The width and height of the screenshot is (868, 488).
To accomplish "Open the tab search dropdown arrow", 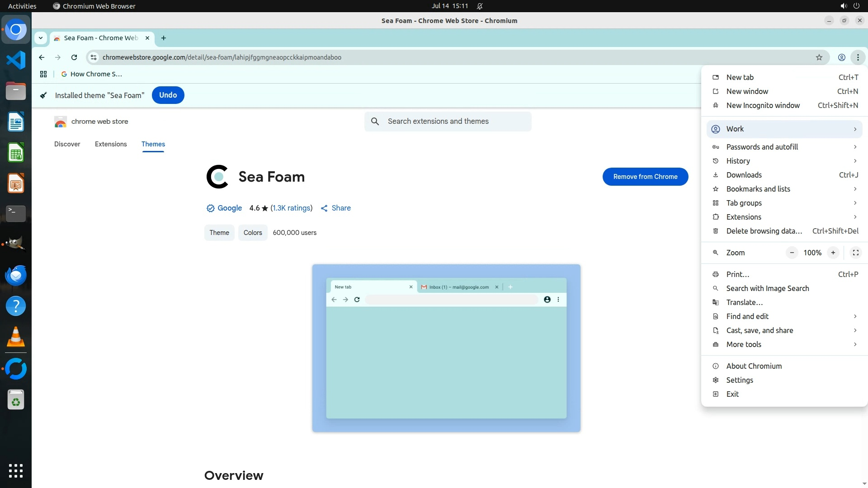I will pos(41,38).
